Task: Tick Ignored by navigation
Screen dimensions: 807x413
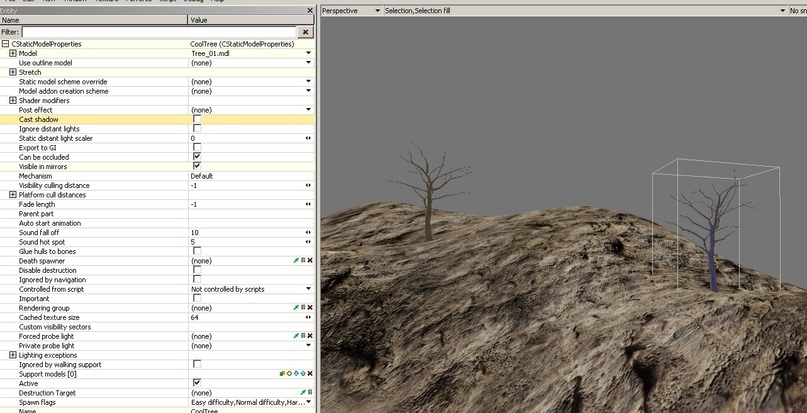Action: pos(197,280)
